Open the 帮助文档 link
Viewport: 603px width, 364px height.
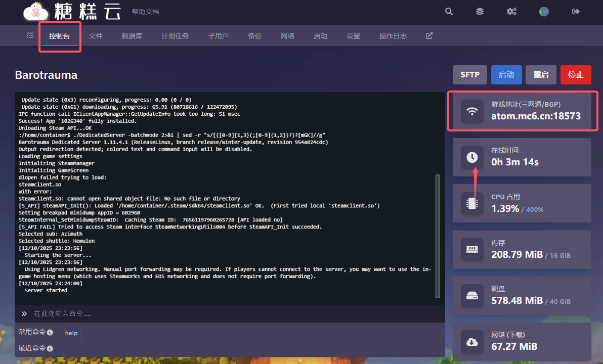pyautogui.click(x=145, y=12)
